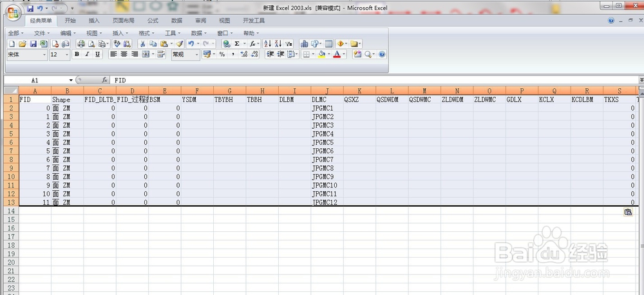
Task: Save the workbook using the classic toolbar disk icon
Action: coord(33,44)
